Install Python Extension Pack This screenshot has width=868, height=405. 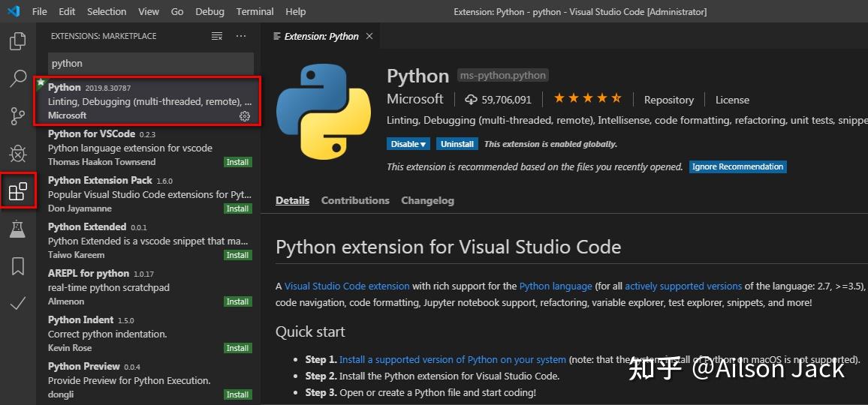tap(238, 208)
